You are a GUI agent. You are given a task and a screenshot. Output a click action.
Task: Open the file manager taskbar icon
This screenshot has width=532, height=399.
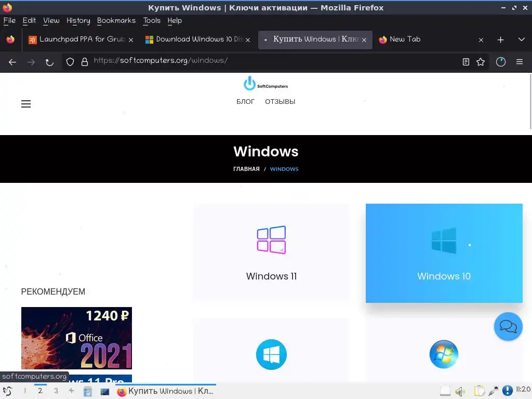87,392
